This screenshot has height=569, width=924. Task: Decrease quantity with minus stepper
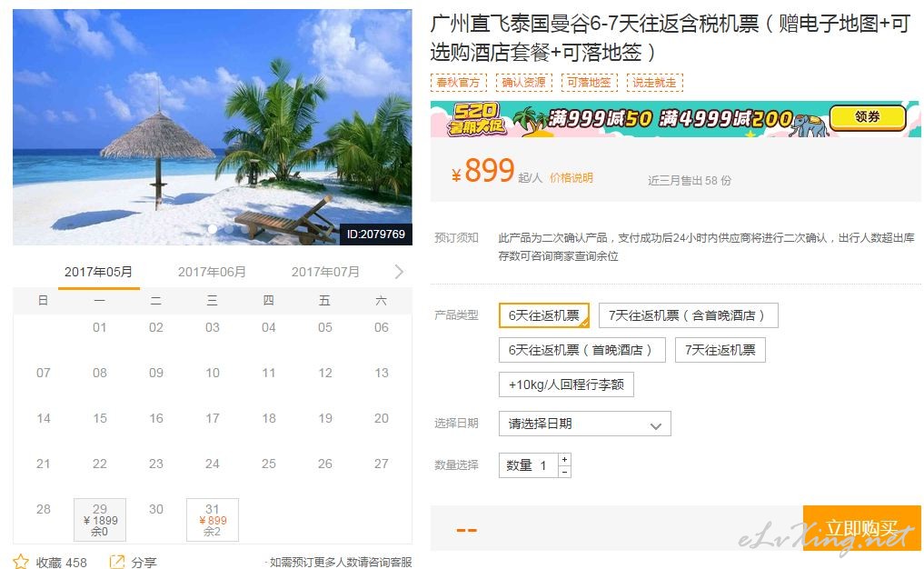[x=564, y=472]
